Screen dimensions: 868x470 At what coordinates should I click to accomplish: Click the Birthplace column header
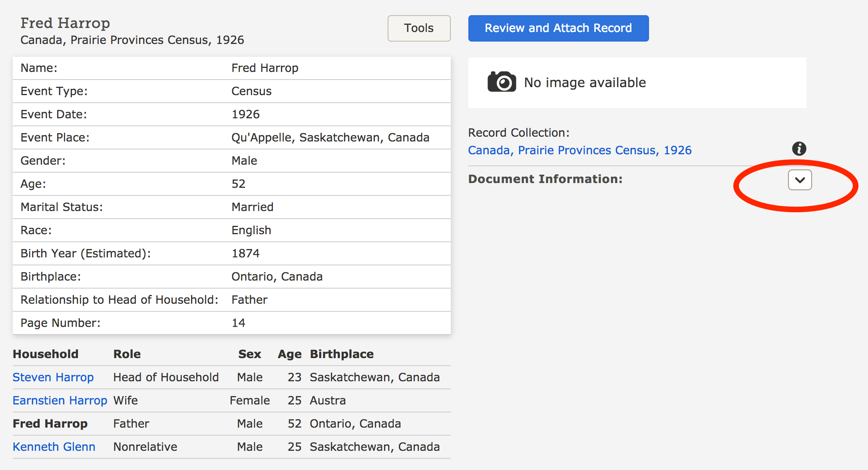342,354
